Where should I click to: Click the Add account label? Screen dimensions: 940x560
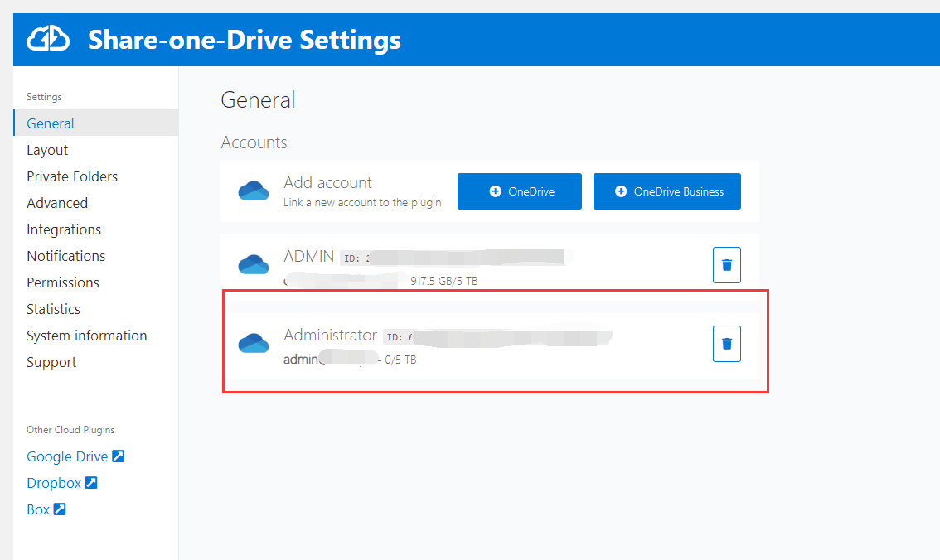[328, 182]
